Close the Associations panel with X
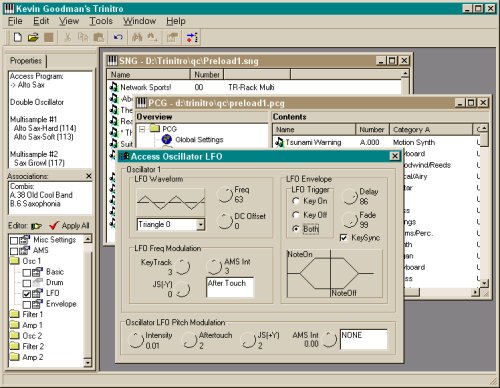The height and width of the screenshot is (388, 500). pos(89,176)
